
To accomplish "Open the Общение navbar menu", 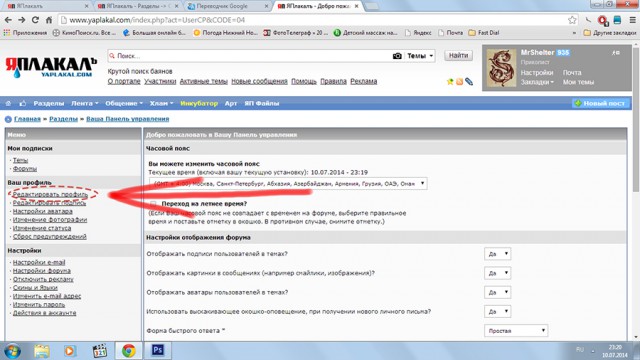I will coord(124,104).
